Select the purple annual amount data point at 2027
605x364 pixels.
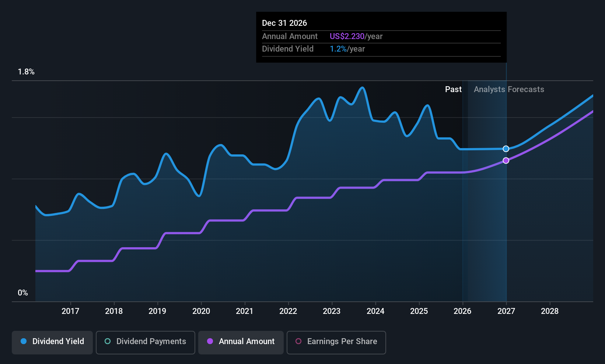[x=506, y=161]
